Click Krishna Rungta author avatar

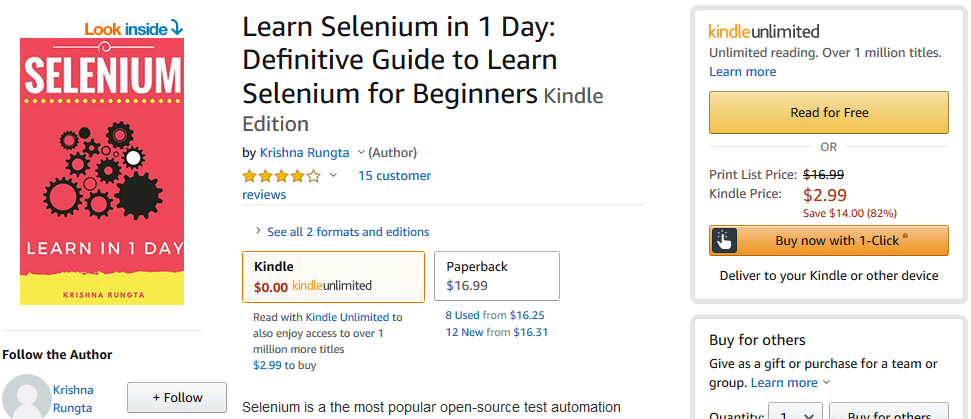25,397
